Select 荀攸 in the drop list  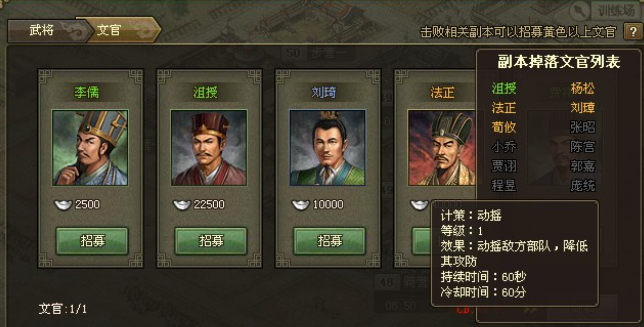click(x=504, y=127)
